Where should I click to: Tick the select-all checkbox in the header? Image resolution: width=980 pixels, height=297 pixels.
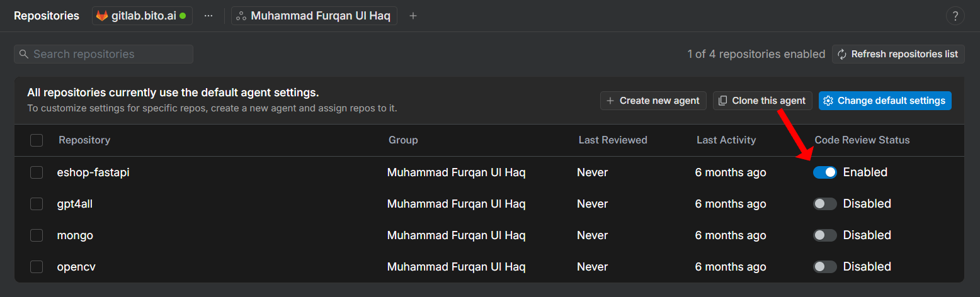click(37, 140)
